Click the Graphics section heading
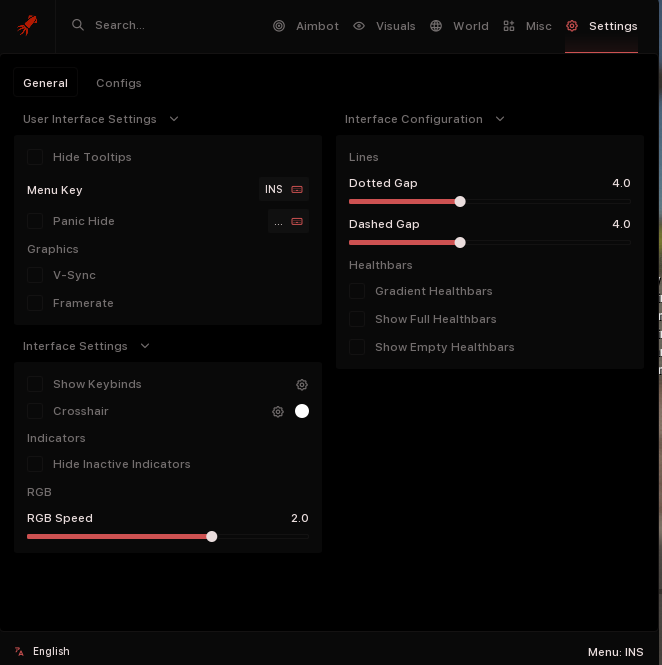This screenshot has width=662, height=665. pyautogui.click(x=53, y=249)
